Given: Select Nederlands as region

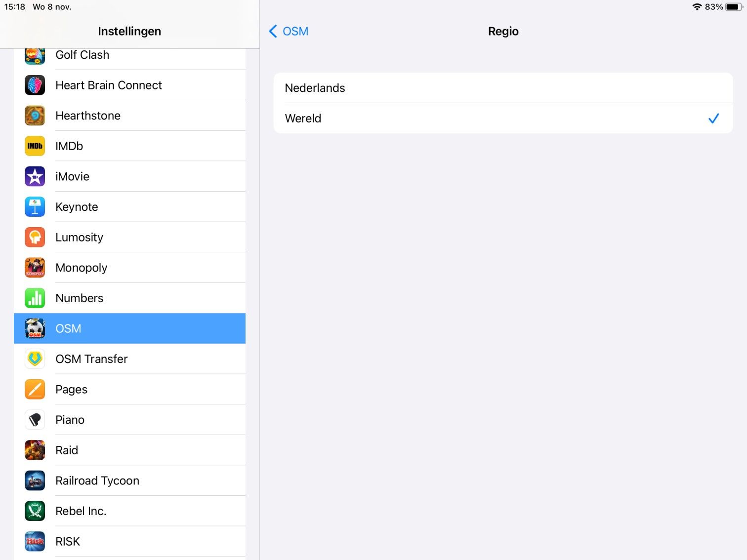Looking at the screenshot, I should [x=503, y=88].
